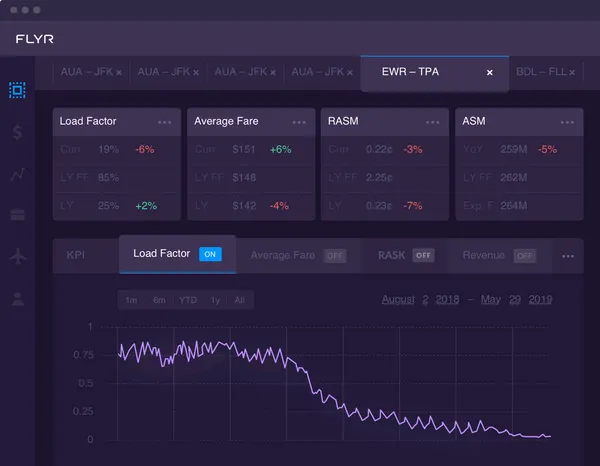
Task: Toggle the Revenue OFF switch
Action: tap(525, 256)
